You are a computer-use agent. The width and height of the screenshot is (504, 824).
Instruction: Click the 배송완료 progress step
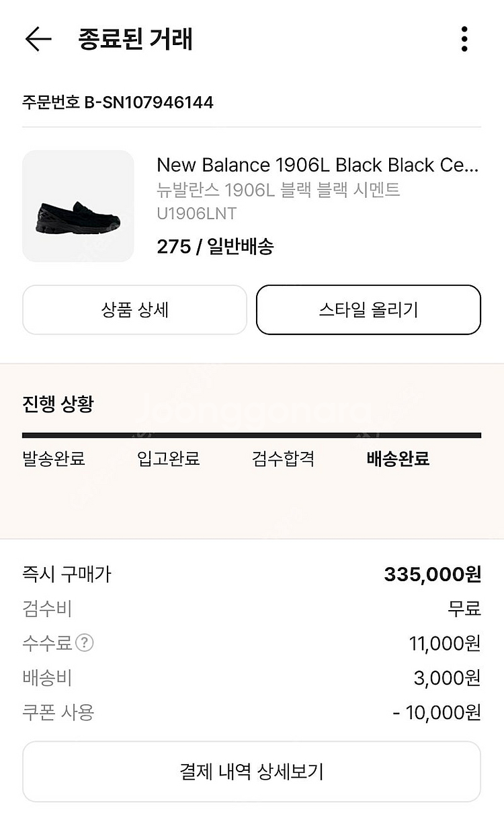398,459
